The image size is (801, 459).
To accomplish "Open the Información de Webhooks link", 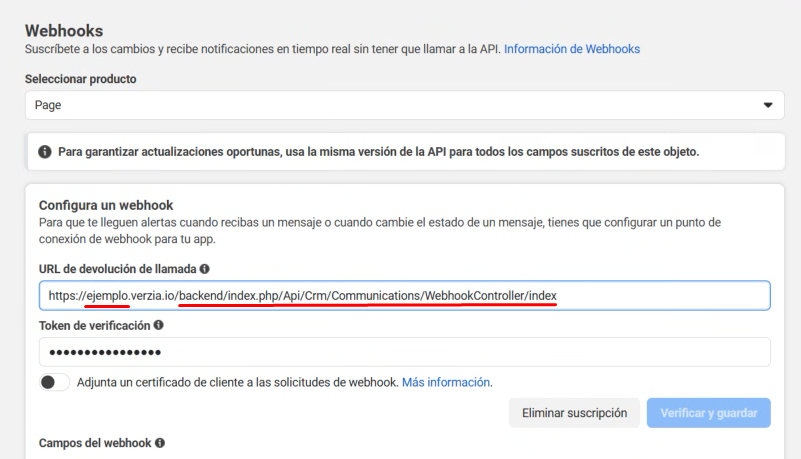I will [x=572, y=48].
